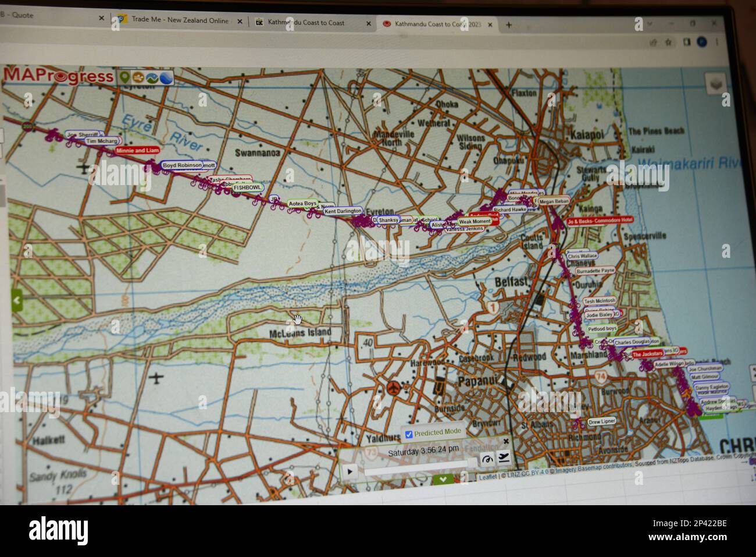
Task: Select the Megan Beban tracker label
Action: click(554, 201)
